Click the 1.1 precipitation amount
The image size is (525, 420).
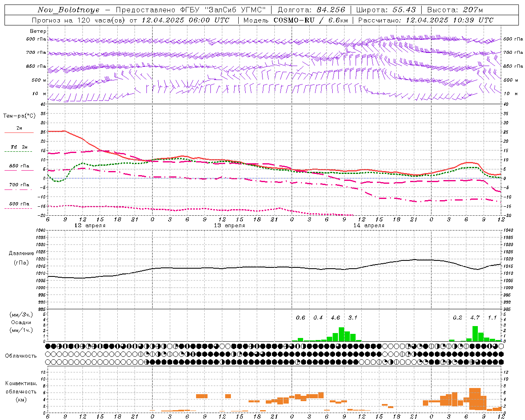click(492, 317)
